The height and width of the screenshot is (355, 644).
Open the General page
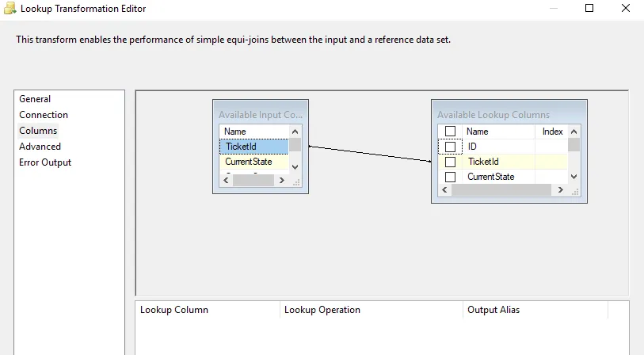point(35,99)
